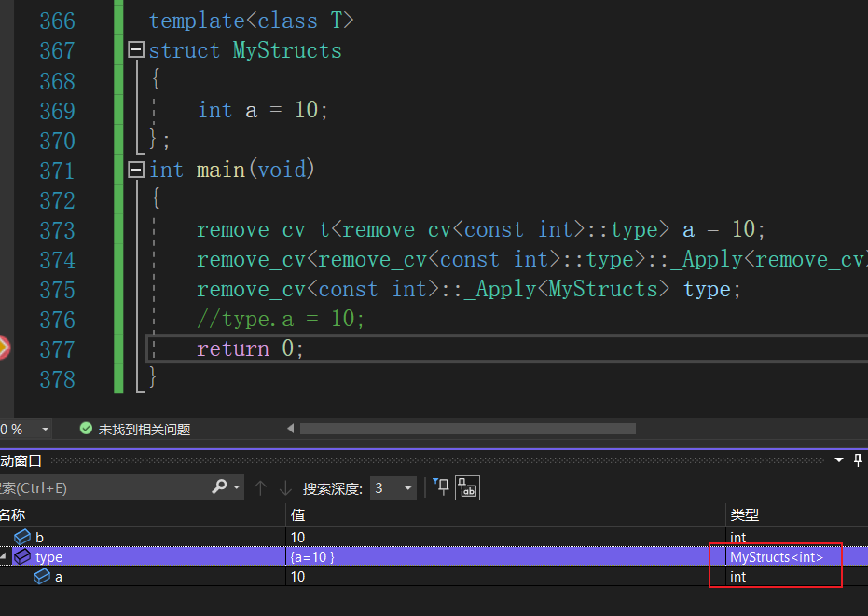Click the magnifier search icon
This screenshot has height=616, width=868.
[x=219, y=487]
